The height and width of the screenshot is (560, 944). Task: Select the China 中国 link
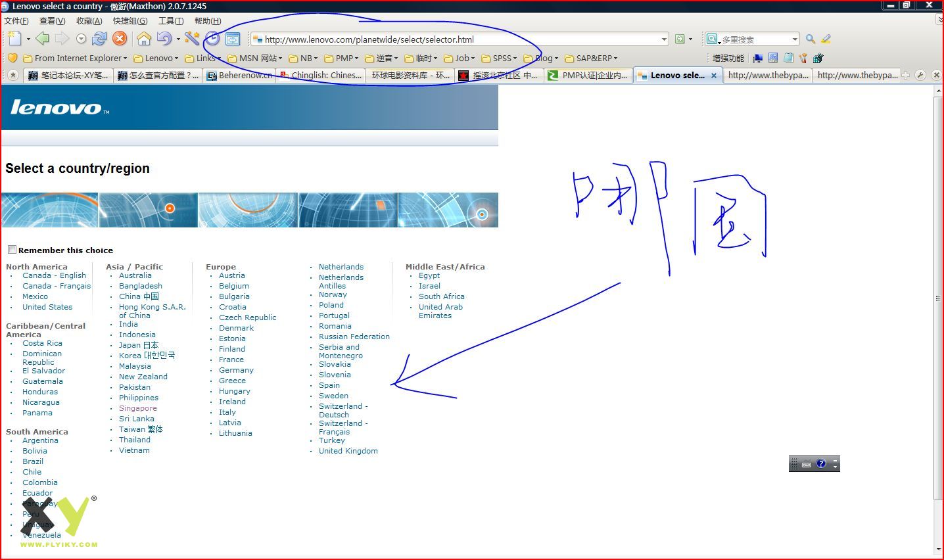coord(139,296)
